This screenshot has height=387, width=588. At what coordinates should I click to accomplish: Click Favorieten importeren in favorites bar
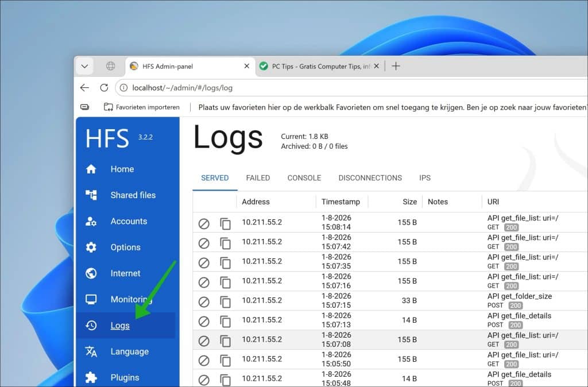click(142, 107)
